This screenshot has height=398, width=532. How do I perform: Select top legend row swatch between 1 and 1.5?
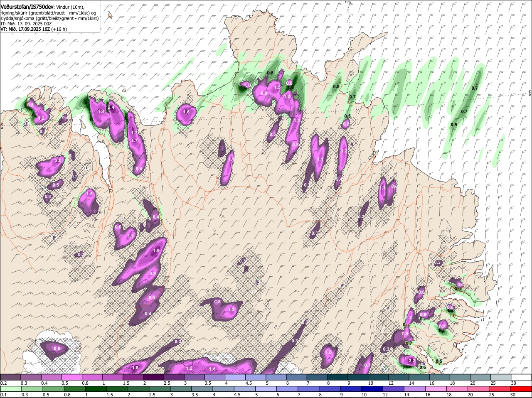coord(113,377)
